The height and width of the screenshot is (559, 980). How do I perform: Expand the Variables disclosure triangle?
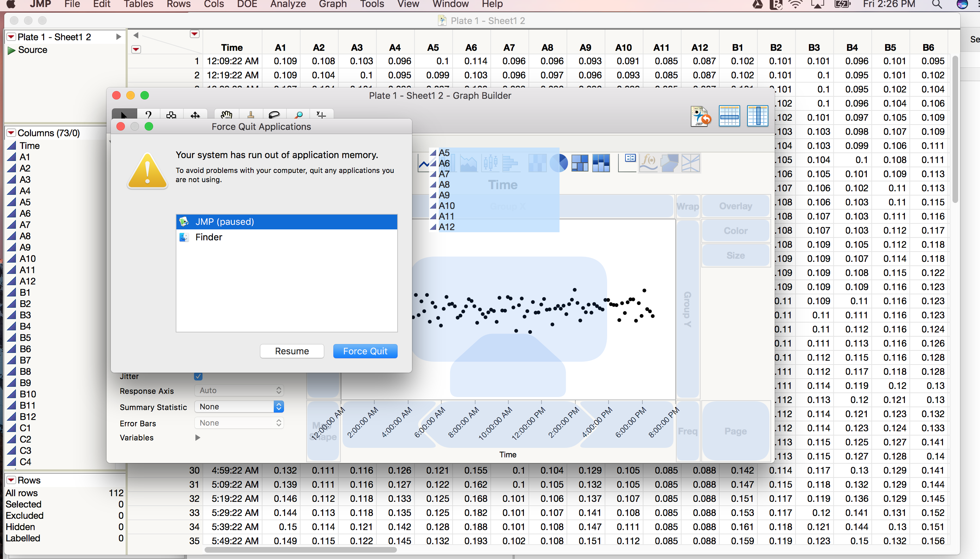pyautogui.click(x=198, y=438)
